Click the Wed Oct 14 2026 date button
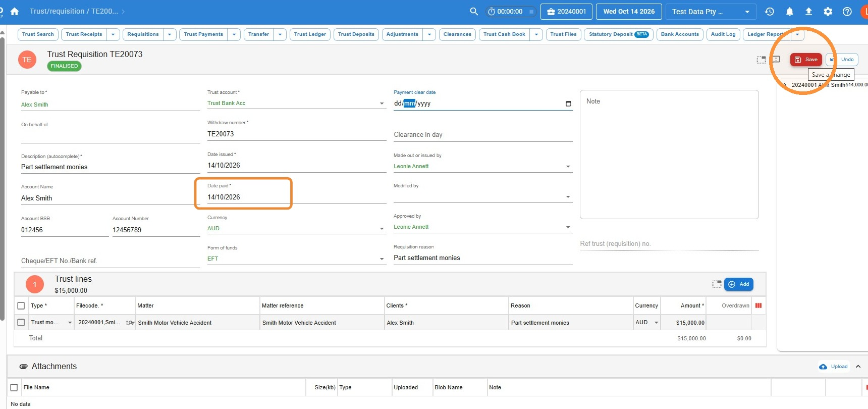The width and height of the screenshot is (868, 409). coord(629,12)
